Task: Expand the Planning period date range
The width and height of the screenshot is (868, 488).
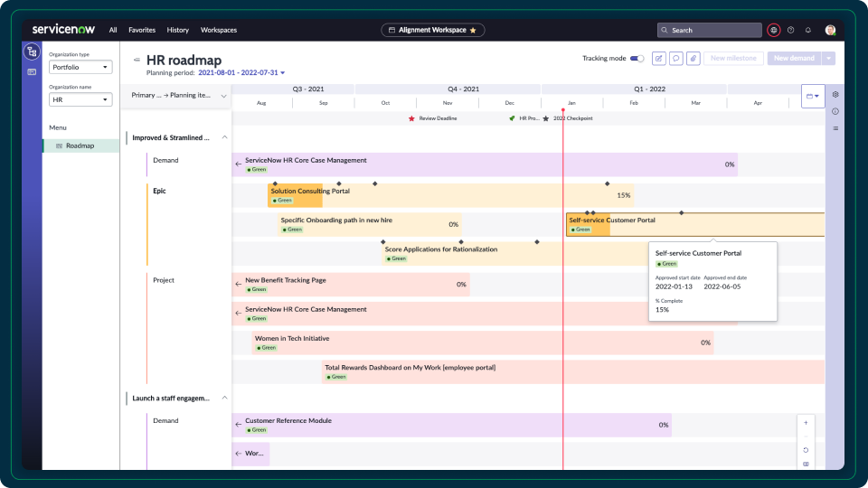Action: pos(241,72)
